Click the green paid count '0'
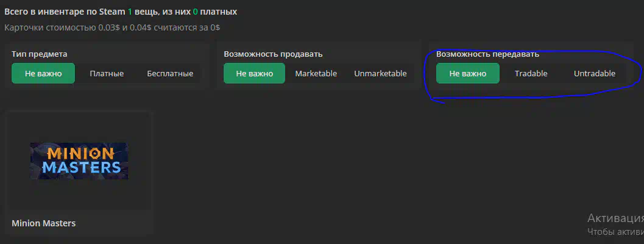 tap(196, 12)
